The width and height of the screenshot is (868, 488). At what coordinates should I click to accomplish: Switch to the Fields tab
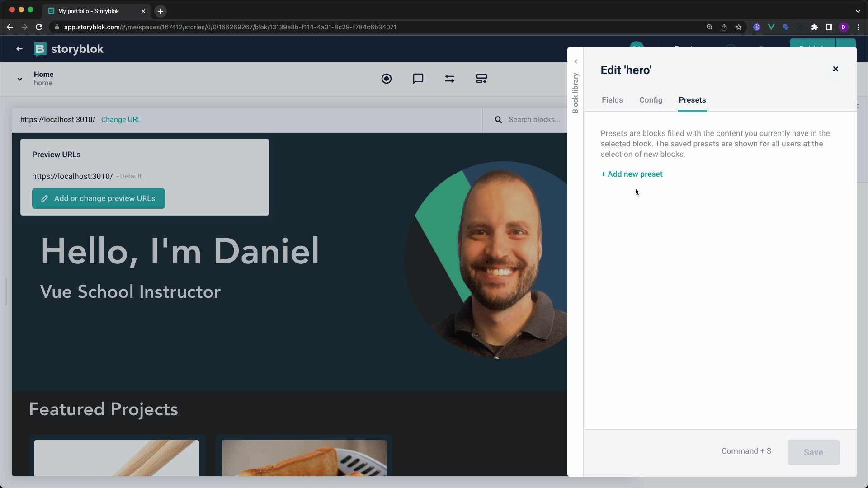pyautogui.click(x=612, y=100)
